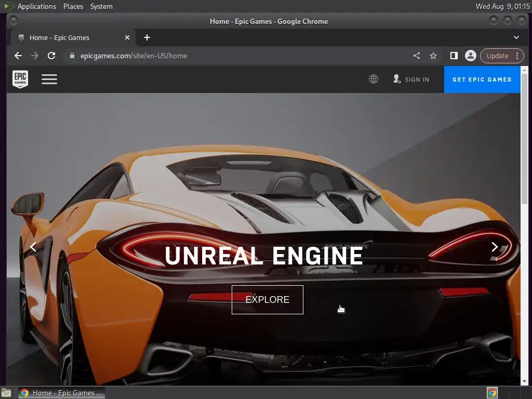Click the GET EPIC GAMES button
Image resolution: width=532 pixels, height=399 pixels.
482,79
